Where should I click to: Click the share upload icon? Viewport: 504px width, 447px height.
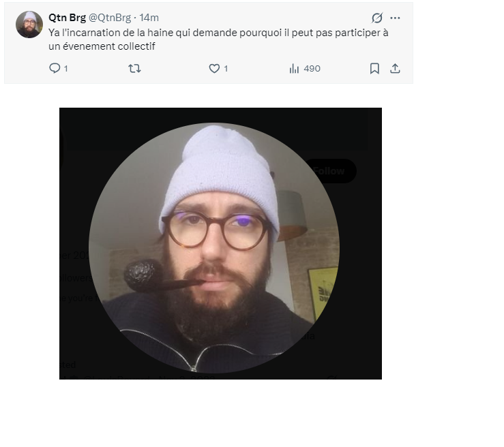click(x=395, y=69)
